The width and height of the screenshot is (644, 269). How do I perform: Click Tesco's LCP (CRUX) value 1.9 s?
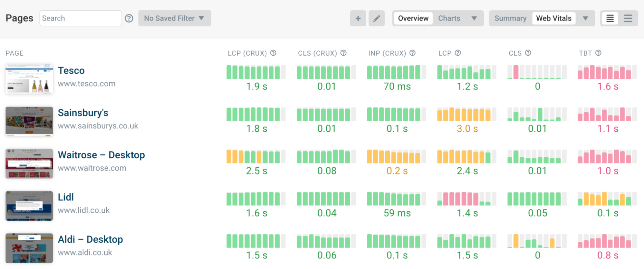pyautogui.click(x=256, y=87)
